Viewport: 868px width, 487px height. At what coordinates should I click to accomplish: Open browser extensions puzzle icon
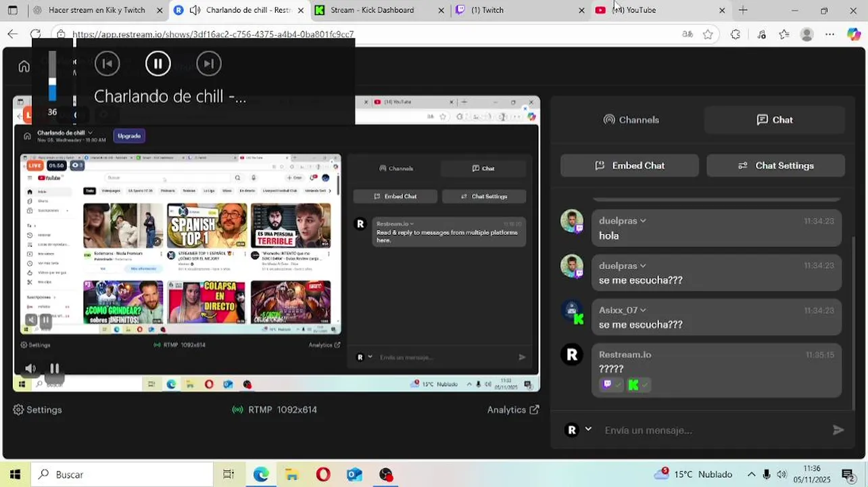pos(736,34)
